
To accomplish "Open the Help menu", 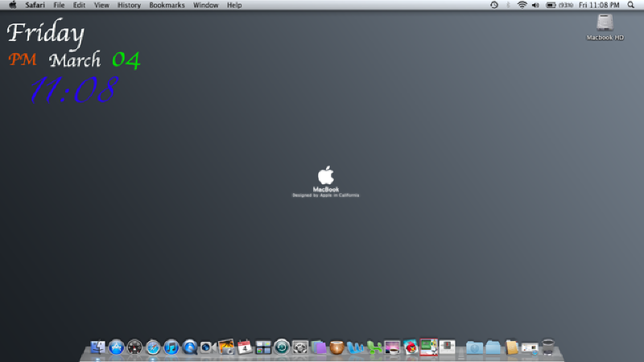I will (234, 5).
